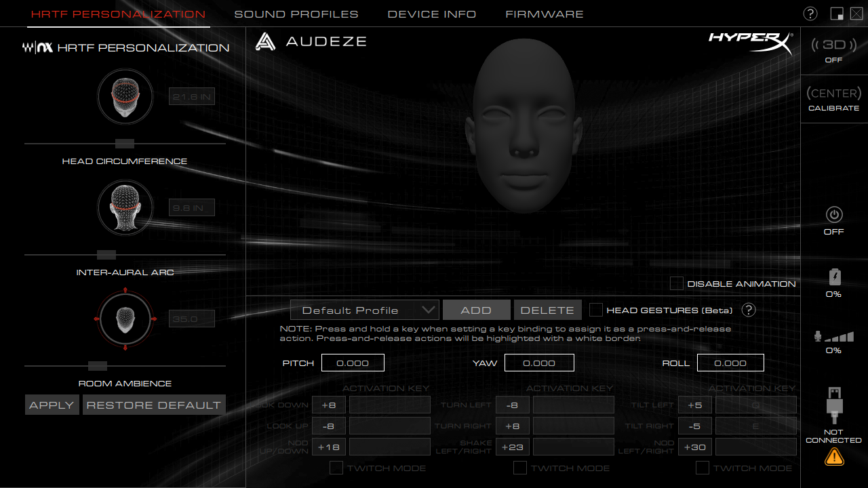
Task: Click the DELETE profile button
Action: (x=547, y=310)
